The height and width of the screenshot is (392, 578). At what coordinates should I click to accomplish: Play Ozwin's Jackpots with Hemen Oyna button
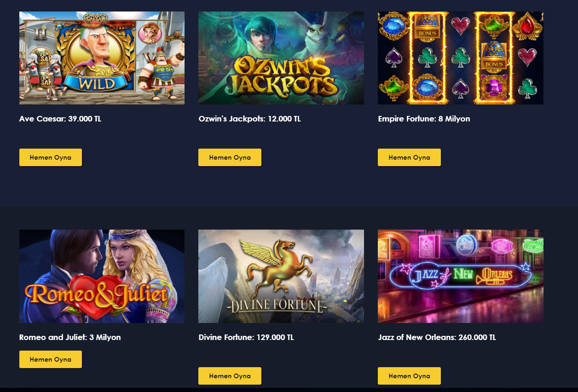coord(230,157)
